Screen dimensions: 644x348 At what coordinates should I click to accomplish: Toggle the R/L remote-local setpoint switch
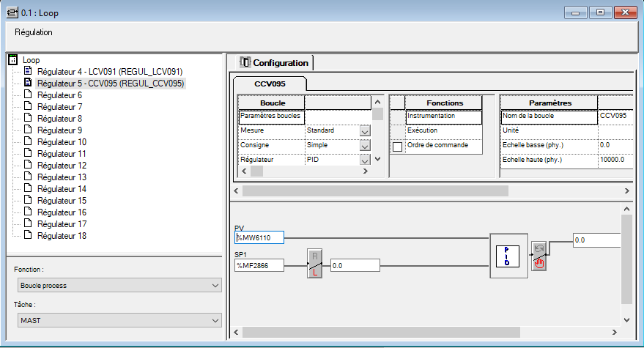coord(315,264)
